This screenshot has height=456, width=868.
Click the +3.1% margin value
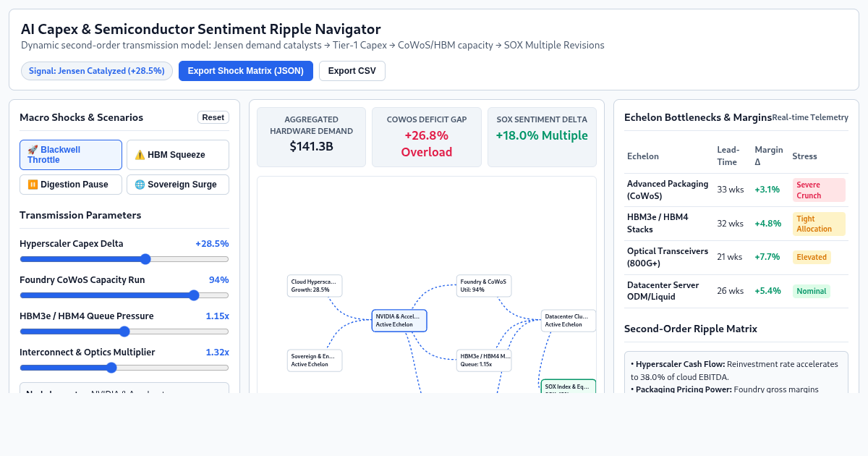click(767, 190)
